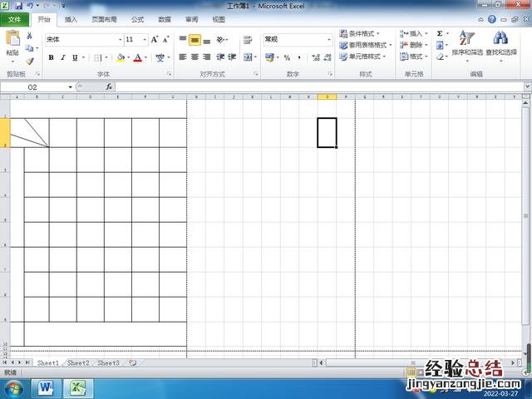Switch to the Insert (插入) ribbon tab
The height and width of the screenshot is (399, 532).
(71, 19)
